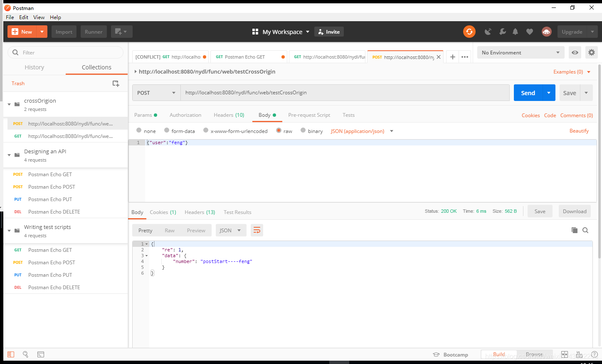Select the raw body option

[x=279, y=130]
